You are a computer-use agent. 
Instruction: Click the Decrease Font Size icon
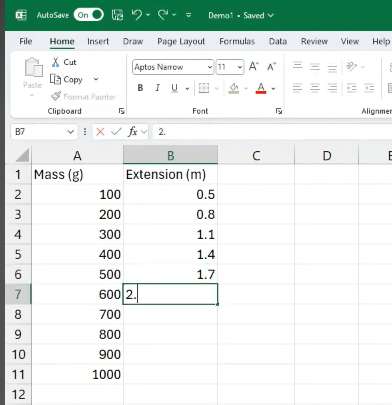[272, 67]
